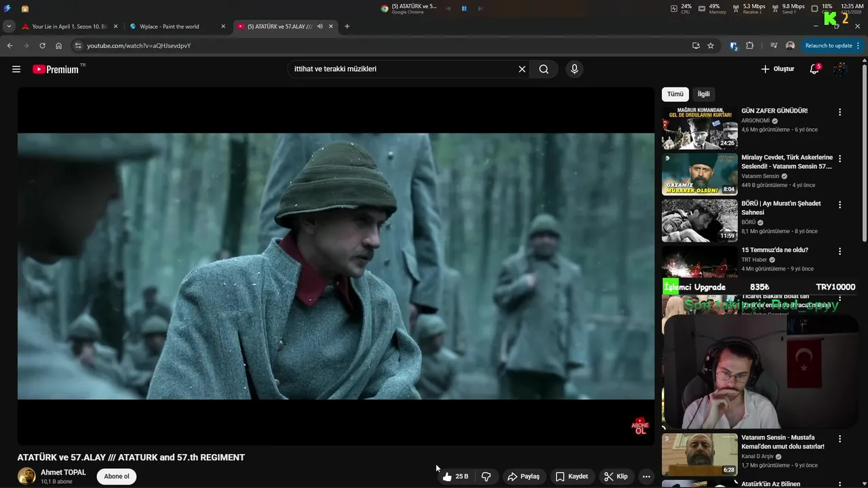Click the clock showing 12:35 AM

click(852, 8)
